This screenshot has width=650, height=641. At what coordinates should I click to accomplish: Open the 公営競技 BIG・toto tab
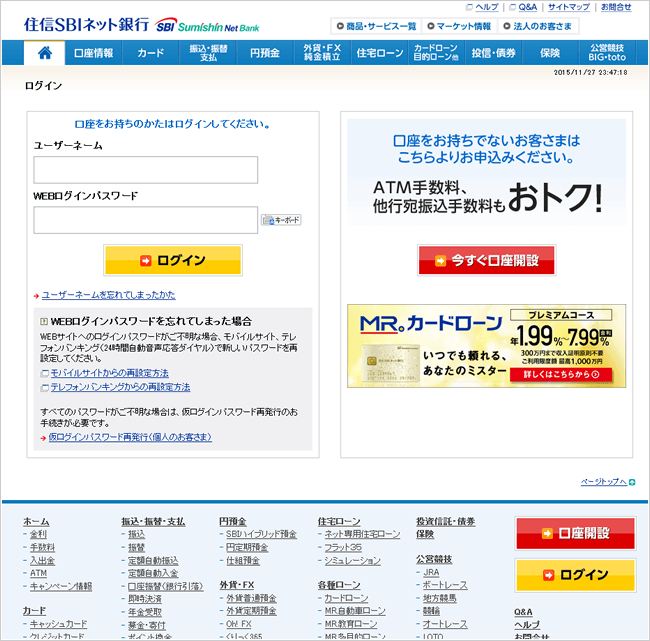pyautogui.click(x=607, y=53)
